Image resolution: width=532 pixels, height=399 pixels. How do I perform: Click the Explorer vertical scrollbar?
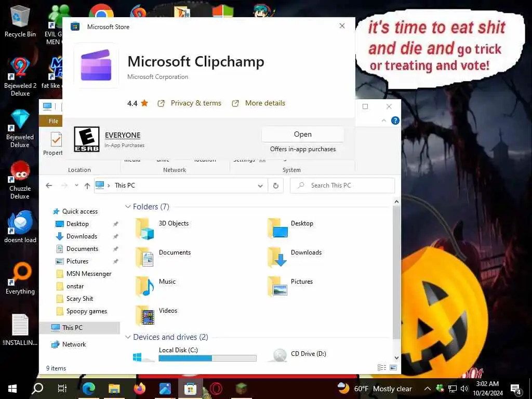[x=396, y=271]
